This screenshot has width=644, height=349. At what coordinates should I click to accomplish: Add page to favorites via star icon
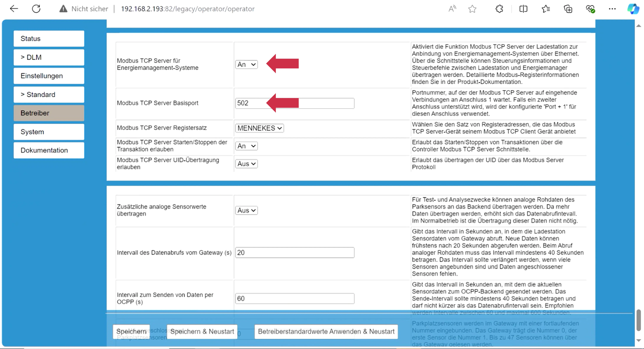[x=472, y=9]
